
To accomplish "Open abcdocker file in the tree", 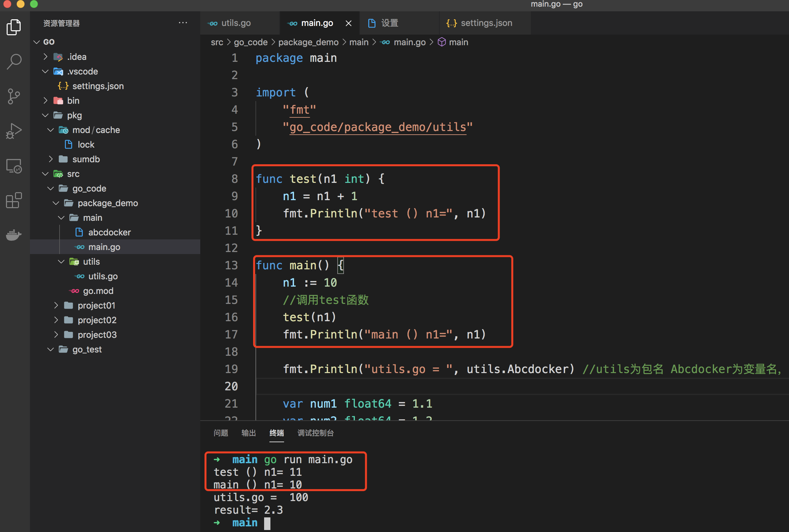I will pos(109,232).
